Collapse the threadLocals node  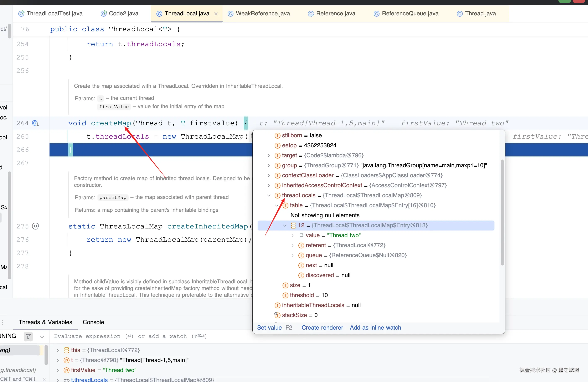point(269,195)
